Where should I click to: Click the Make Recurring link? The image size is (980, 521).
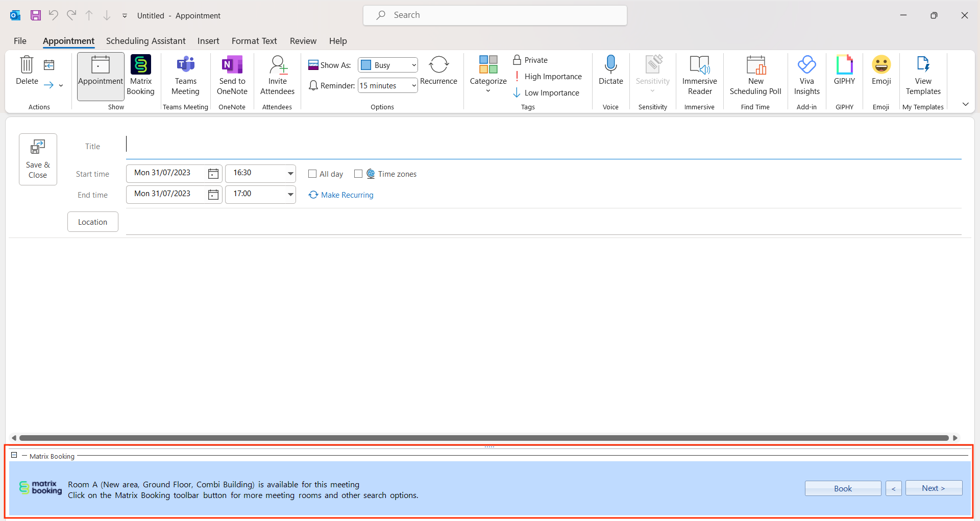(x=347, y=195)
